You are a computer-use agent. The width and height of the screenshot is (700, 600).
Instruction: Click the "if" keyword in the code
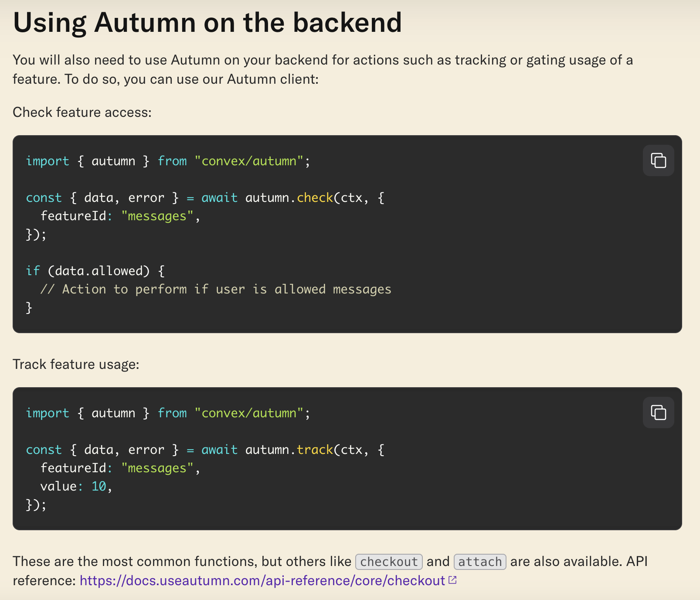point(33,271)
